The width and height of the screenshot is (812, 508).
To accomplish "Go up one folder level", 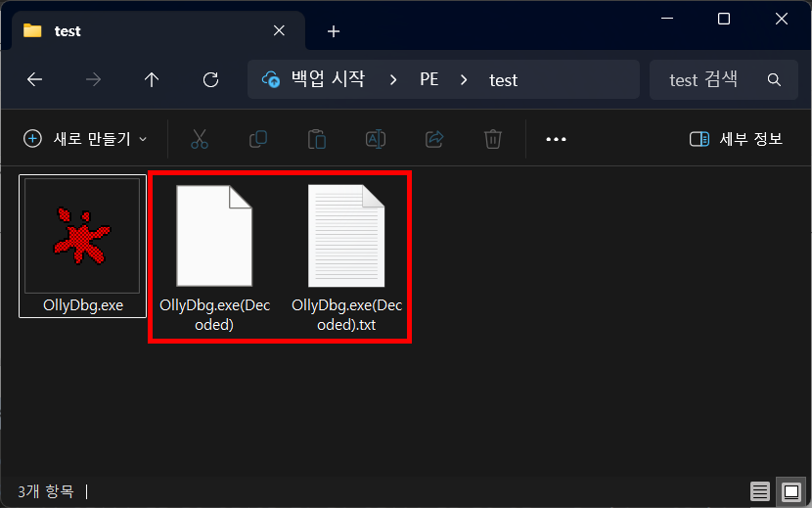I will coord(152,80).
